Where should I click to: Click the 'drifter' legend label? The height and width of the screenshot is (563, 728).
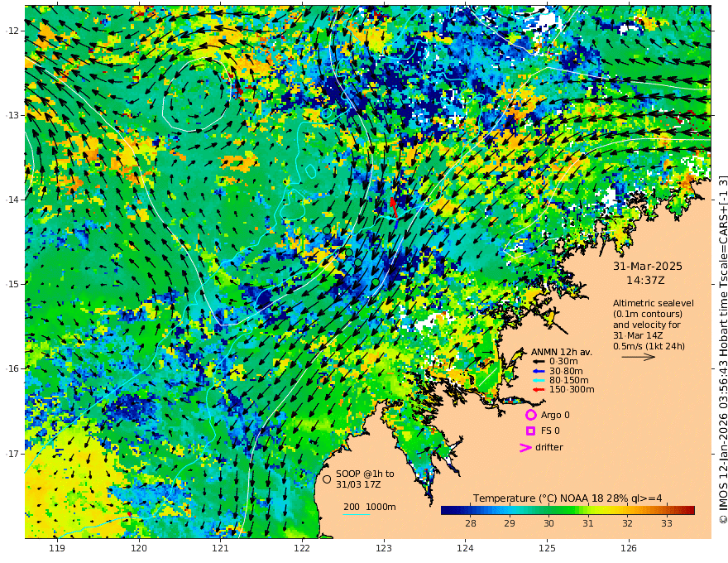coord(548,447)
